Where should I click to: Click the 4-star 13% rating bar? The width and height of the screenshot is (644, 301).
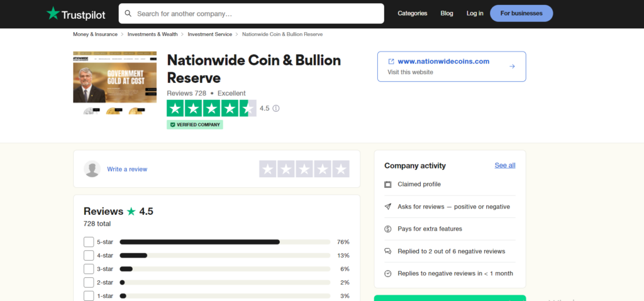225,255
